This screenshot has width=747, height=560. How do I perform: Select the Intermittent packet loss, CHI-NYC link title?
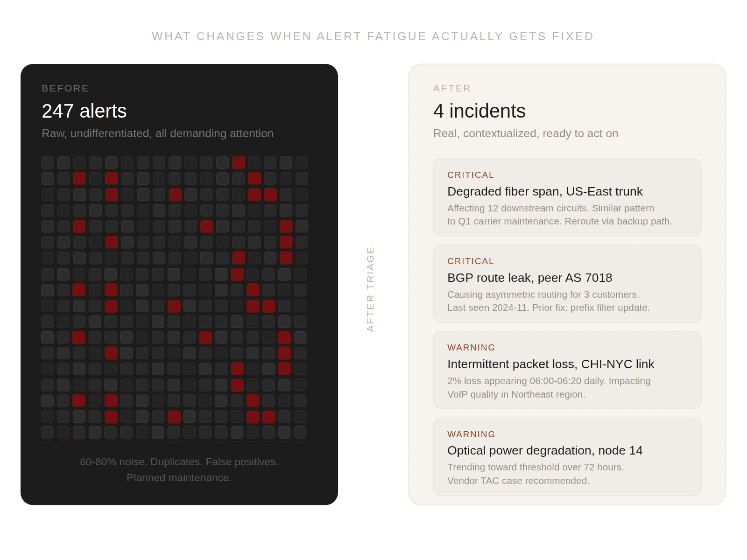(x=550, y=364)
